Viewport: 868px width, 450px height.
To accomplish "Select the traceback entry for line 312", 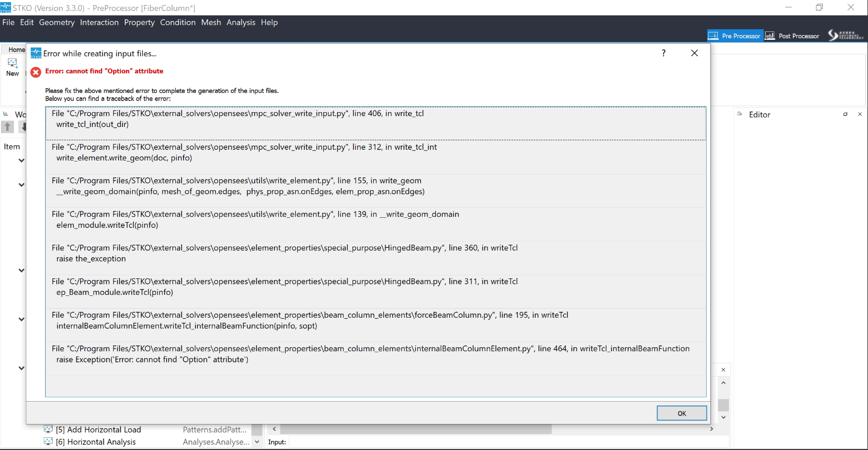I will pos(376,157).
